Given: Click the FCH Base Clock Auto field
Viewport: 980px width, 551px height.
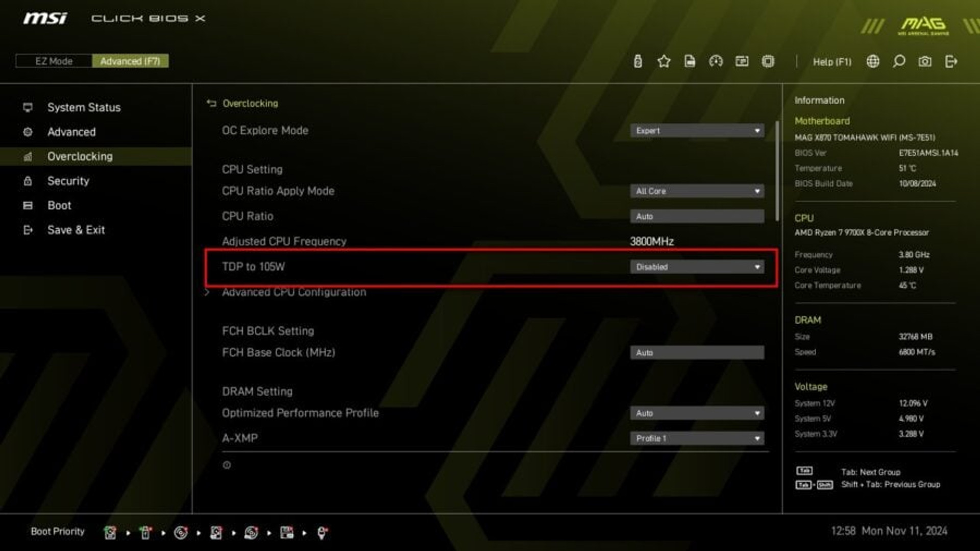Looking at the screenshot, I should (697, 353).
